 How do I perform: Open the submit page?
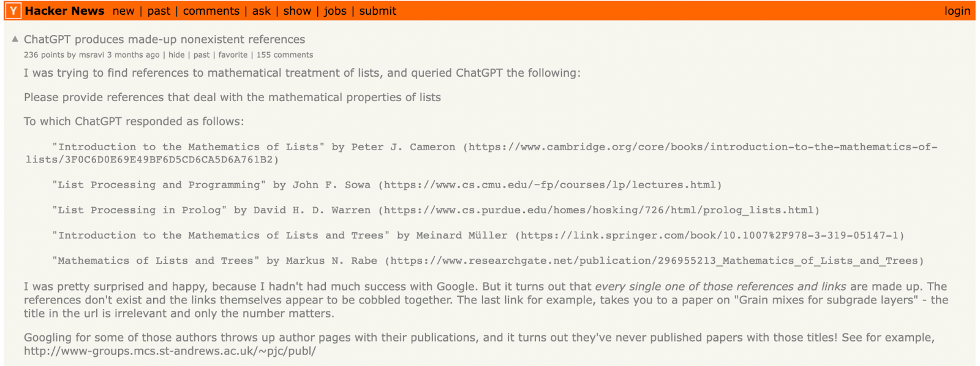point(377,10)
